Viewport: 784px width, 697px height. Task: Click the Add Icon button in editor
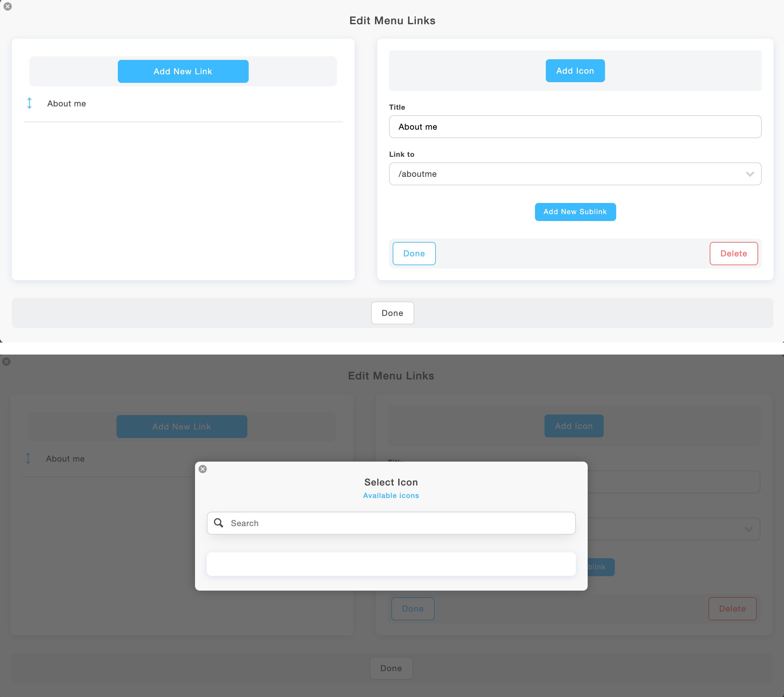tap(574, 71)
